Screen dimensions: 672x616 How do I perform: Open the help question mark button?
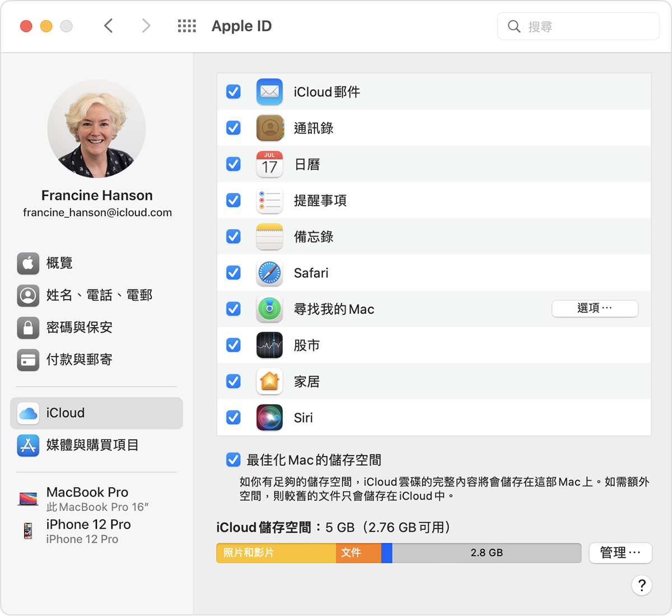coord(642,585)
